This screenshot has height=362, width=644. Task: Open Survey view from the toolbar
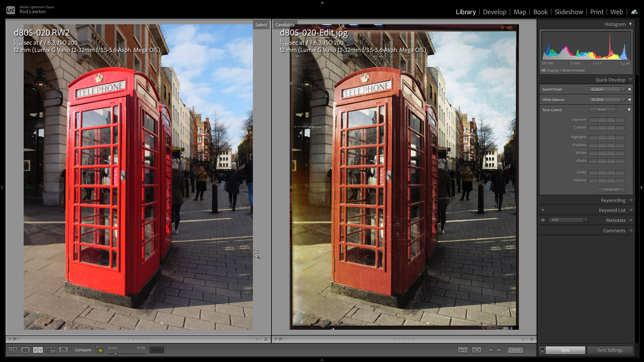50,350
